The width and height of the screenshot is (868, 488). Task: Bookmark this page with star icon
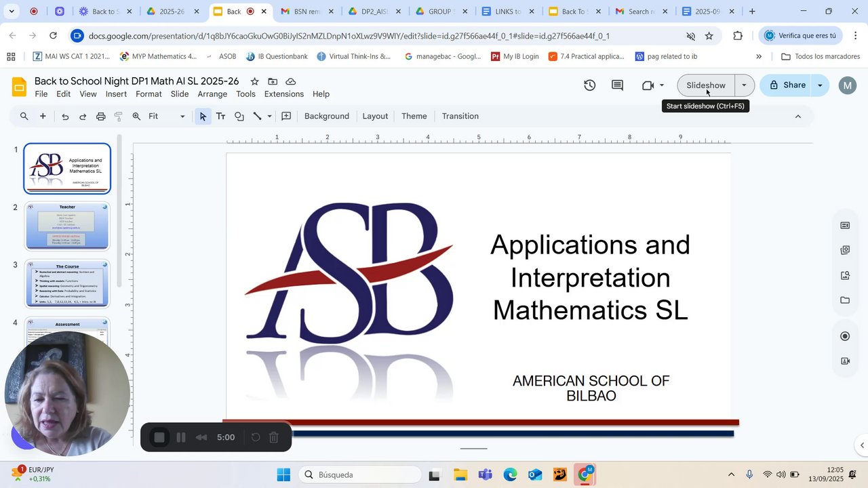click(709, 36)
